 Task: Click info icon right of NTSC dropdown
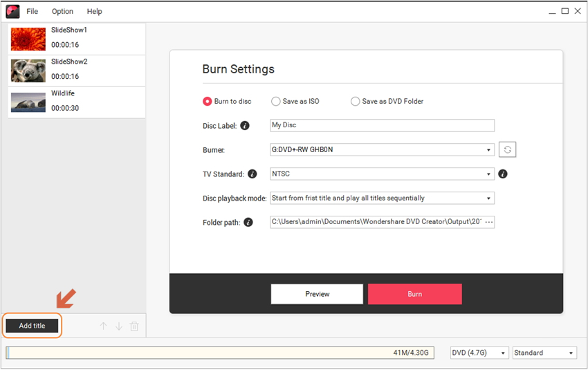tap(503, 174)
